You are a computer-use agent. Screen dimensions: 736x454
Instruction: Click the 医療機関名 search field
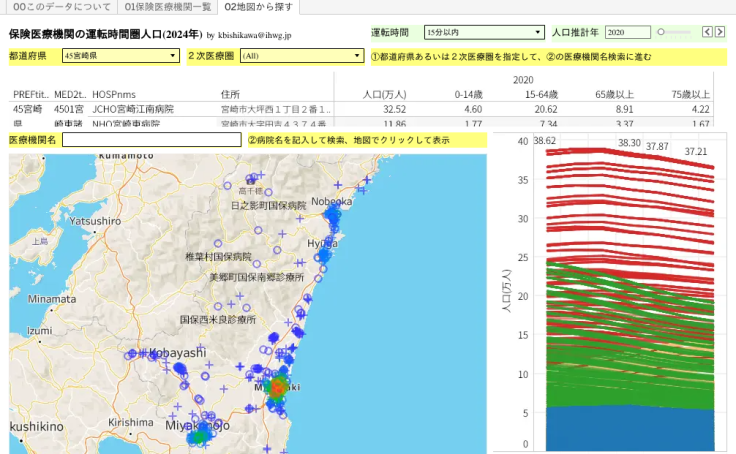click(152, 140)
